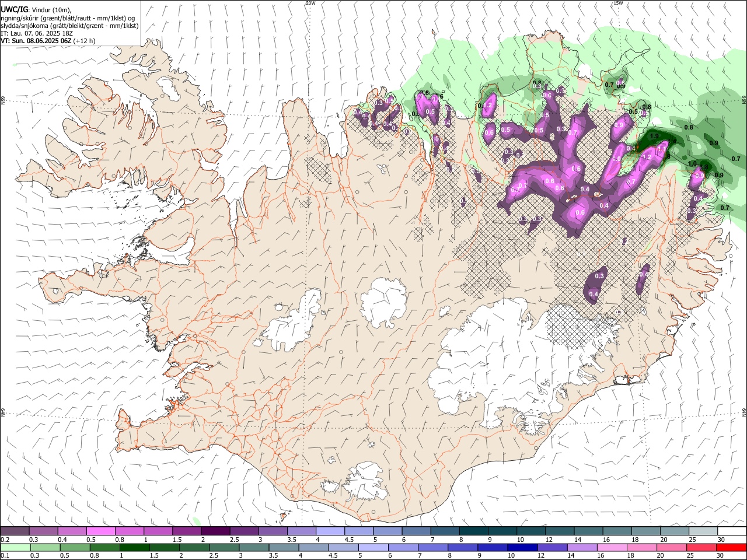This screenshot has height=560, width=747.
Task: Pick lower legend swatch between 16 and 18
Action: click(x=613, y=547)
